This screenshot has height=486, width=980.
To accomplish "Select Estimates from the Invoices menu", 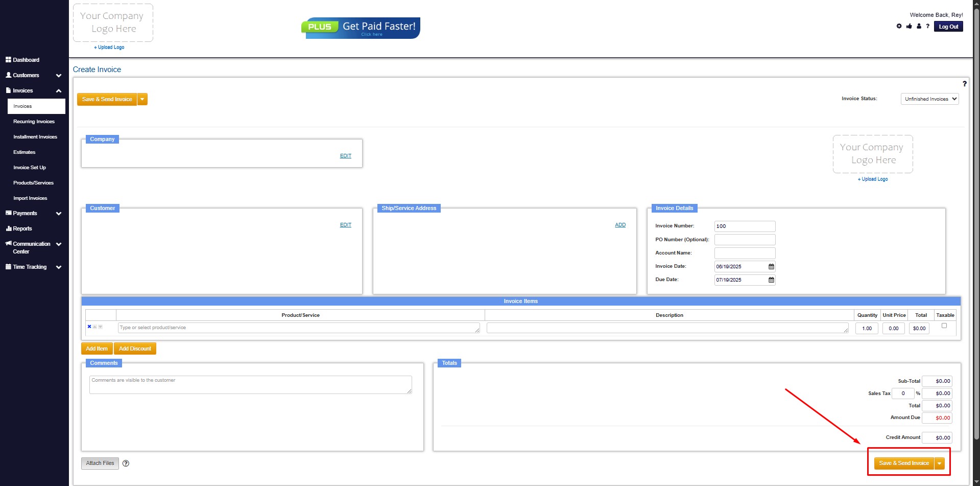I will pyautogui.click(x=24, y=152).
